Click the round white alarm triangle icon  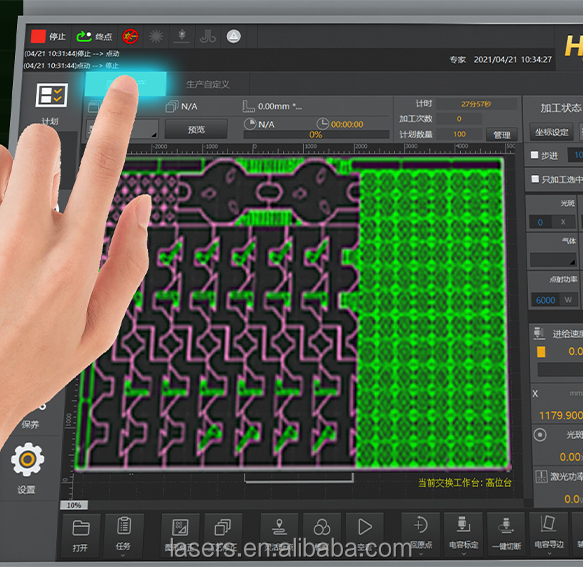click(x=233, y=36)
